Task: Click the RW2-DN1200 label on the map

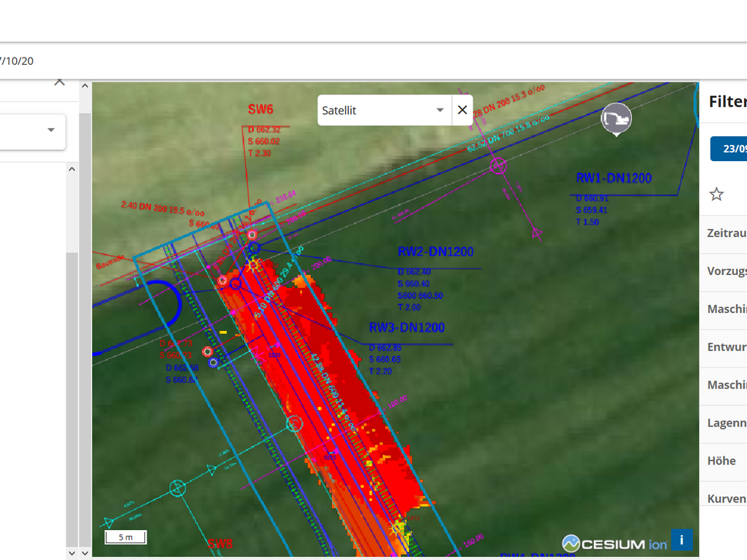Action: point(436,252)
